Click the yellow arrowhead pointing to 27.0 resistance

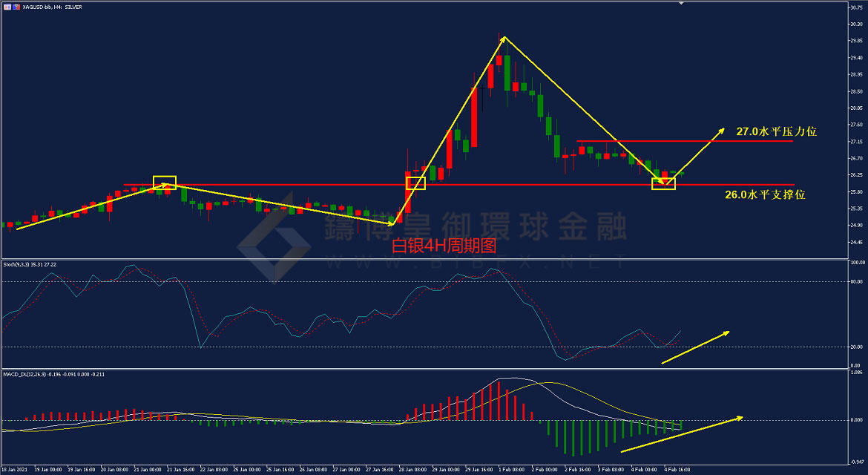(x=721, y=131)
